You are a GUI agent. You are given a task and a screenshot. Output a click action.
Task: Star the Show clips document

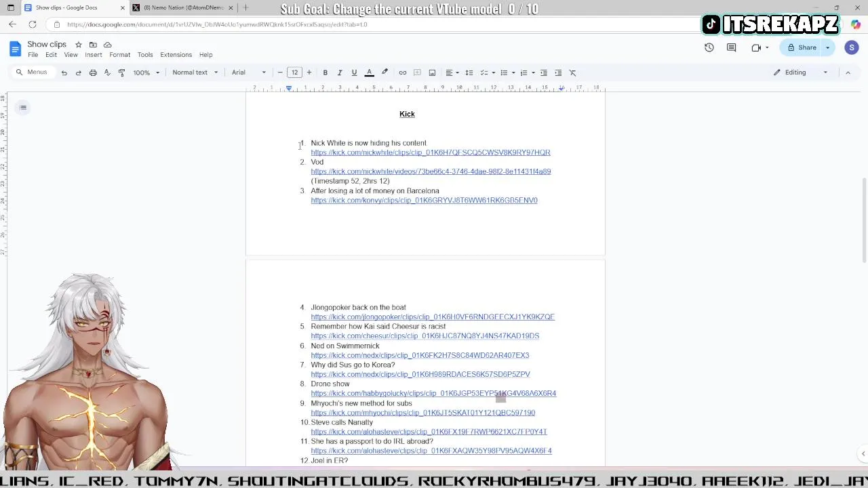coord(79,45)
